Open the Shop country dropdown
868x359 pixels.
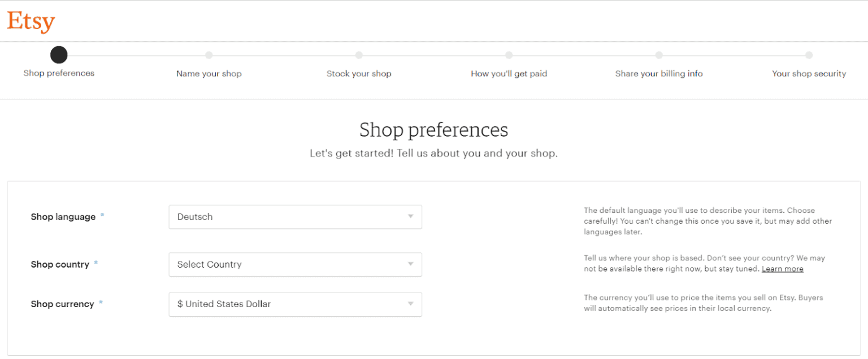(x=295, y=264)
